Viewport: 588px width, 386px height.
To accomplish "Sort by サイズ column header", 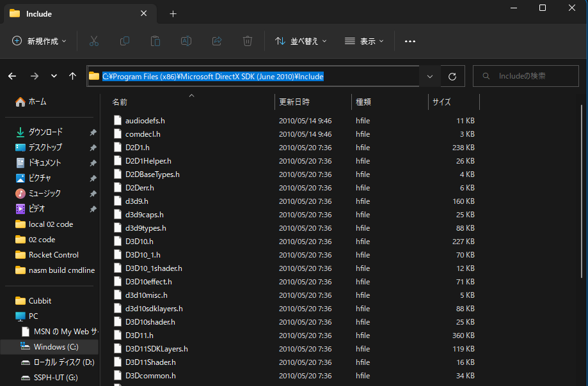I will tap(454, 102).
